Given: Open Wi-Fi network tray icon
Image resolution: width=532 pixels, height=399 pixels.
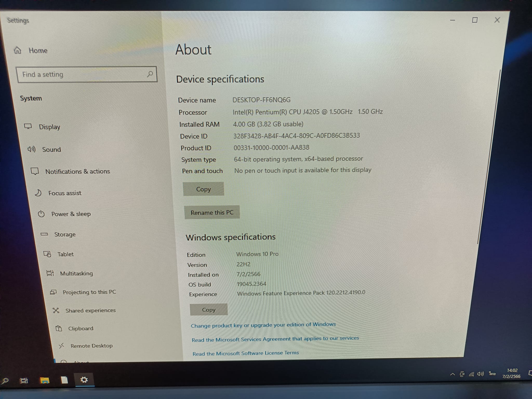Looking at the screenshot, I should click(471, 374).
